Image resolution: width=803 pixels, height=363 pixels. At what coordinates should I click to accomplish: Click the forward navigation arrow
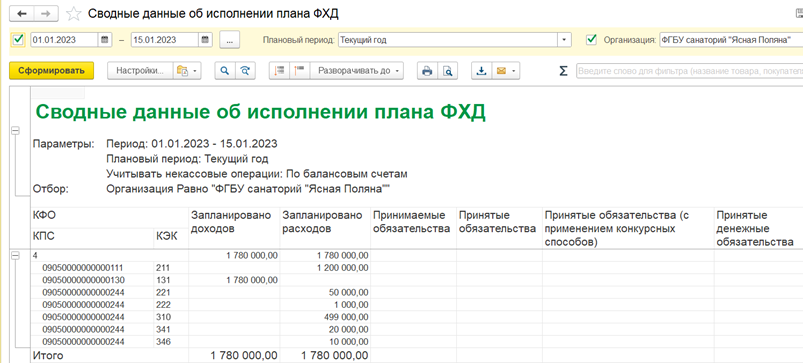(46, 14)
